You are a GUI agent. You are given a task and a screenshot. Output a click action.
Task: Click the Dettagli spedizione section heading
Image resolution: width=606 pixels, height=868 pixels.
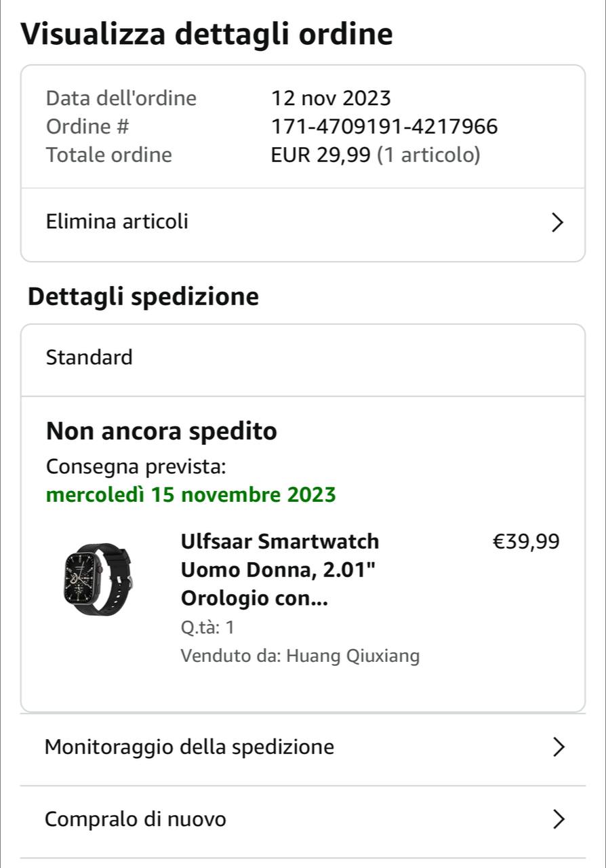[x=143, y=297]
